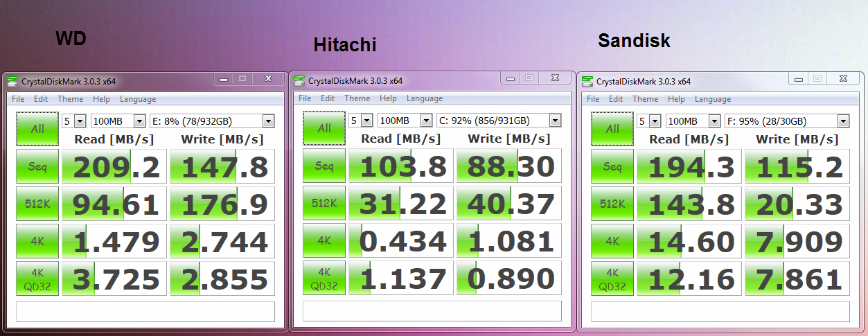Select the 209.2 Seq read result

click(114, 166)
